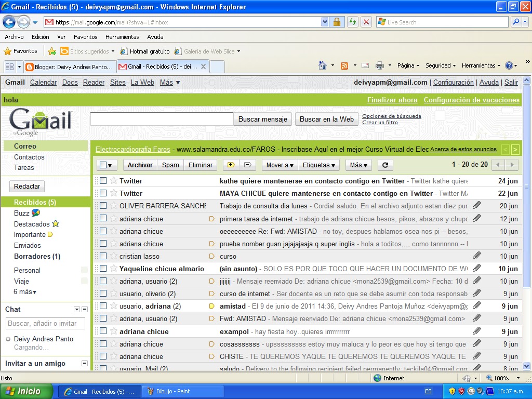Click the chat Buscar, añadir o invitar field

(45, 323)
